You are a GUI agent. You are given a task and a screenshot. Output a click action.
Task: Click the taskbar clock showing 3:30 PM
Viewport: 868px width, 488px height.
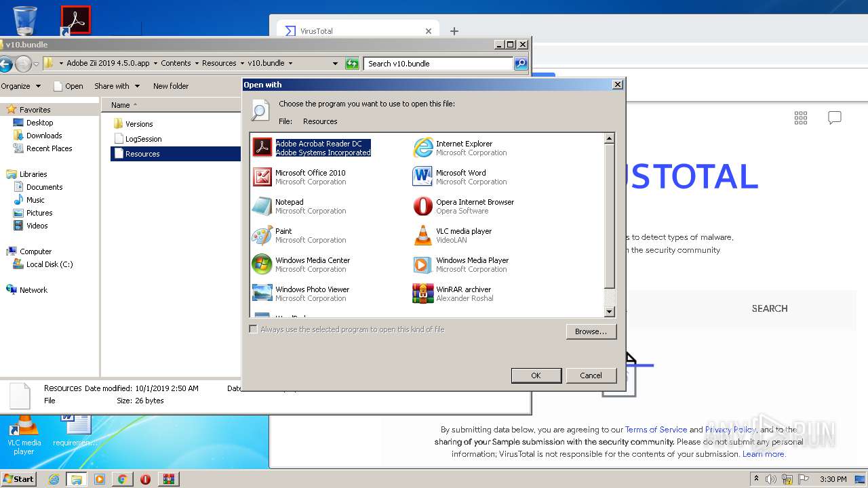(x=833, y=479)
